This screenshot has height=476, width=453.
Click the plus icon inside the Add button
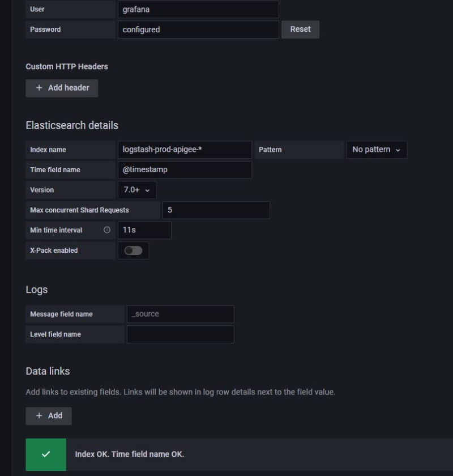40,415
